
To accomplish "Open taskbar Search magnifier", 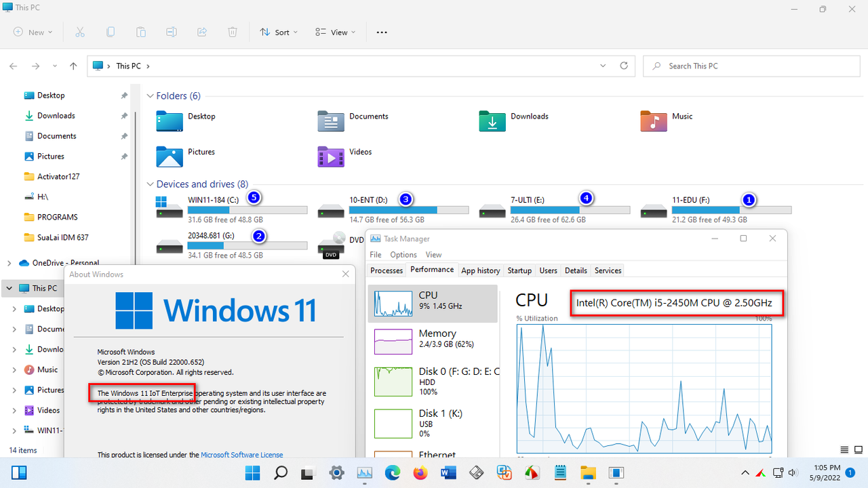I will coord(280,472).
